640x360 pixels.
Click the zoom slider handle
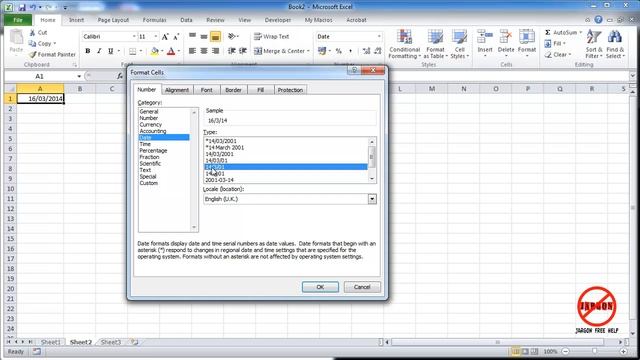point(594,351)
